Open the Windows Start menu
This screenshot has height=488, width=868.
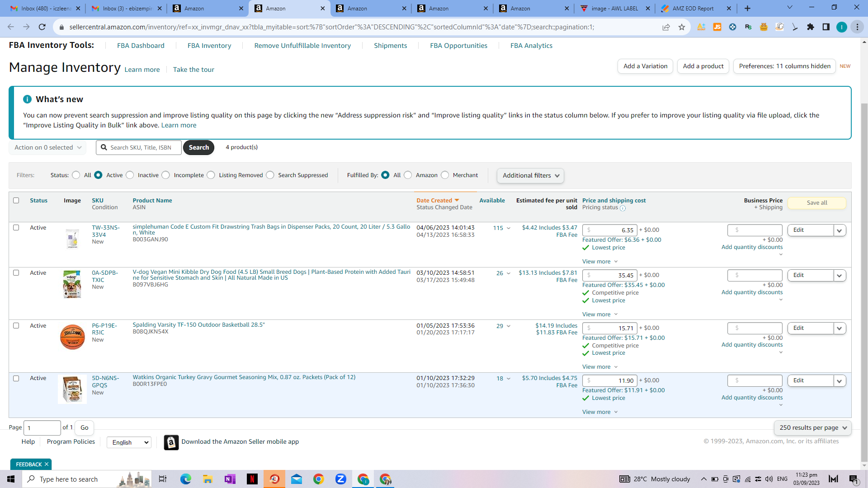point(11,479)
